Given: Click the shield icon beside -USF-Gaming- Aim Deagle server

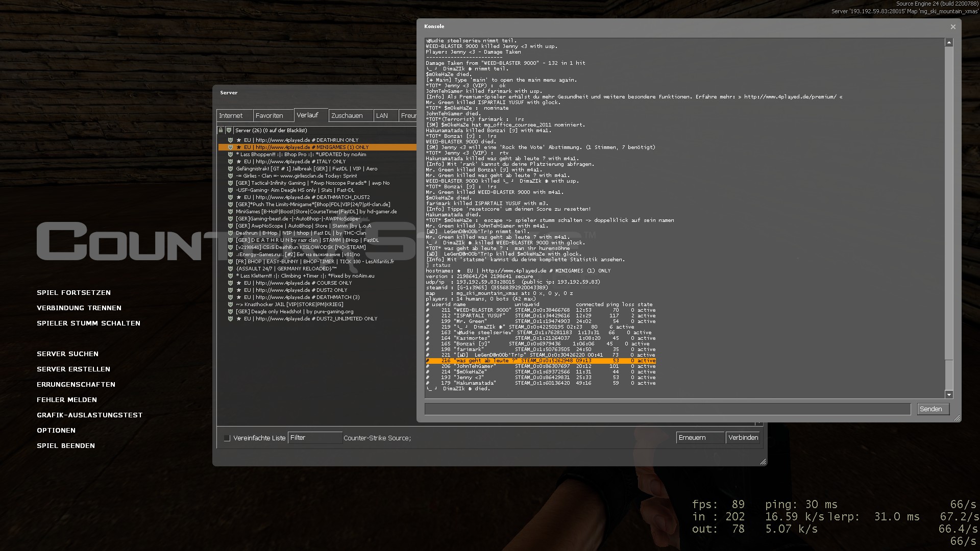Looking at the screenshot, I should (x=230, y=190).
